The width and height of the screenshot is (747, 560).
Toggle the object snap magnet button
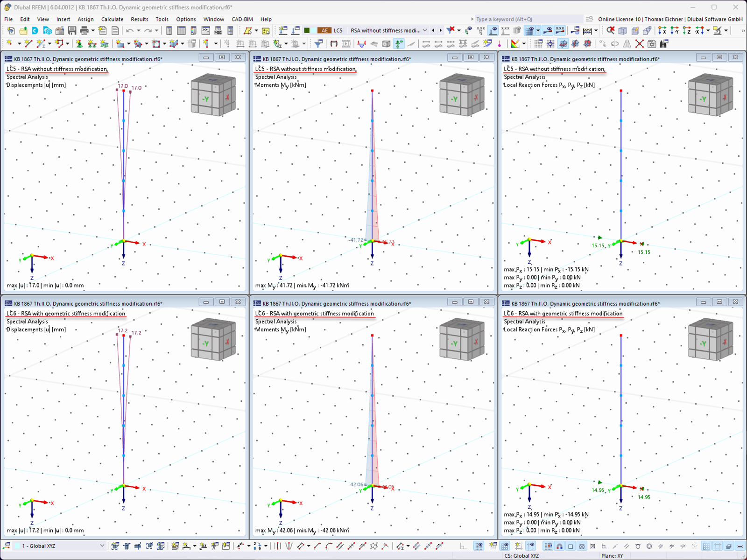point(559,546)
